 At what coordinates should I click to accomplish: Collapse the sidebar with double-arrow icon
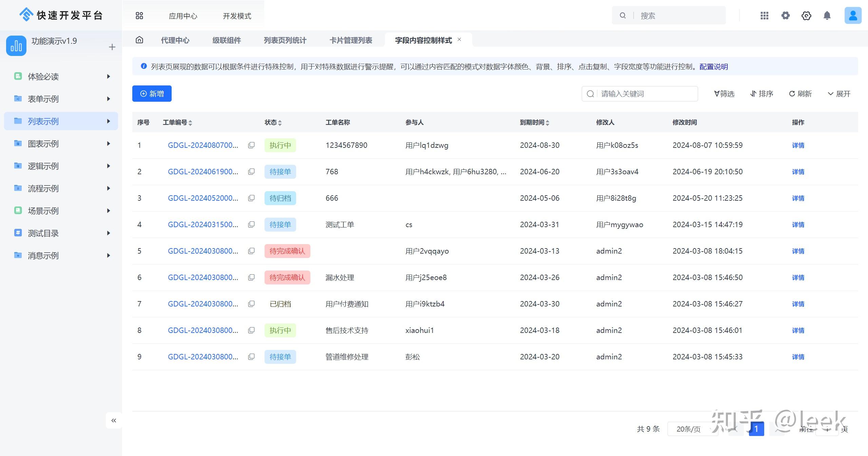click(x=114, y=420)
